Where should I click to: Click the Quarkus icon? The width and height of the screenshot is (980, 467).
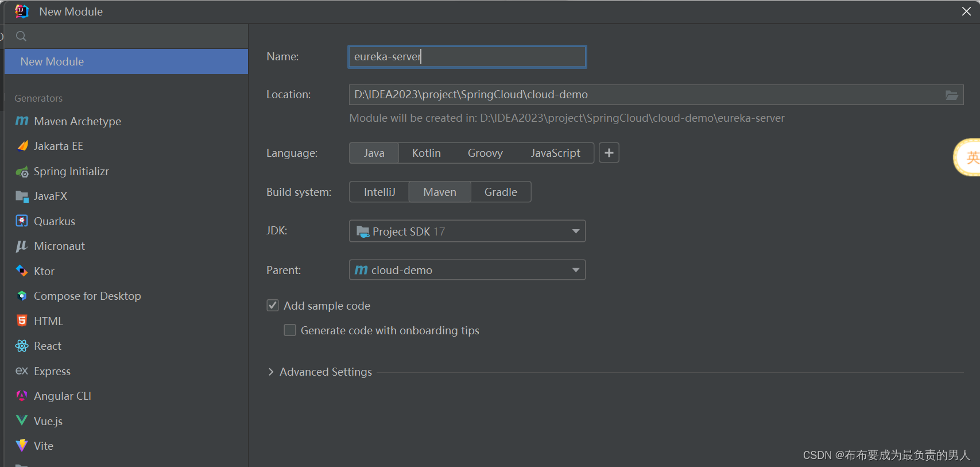pos(22,221)
